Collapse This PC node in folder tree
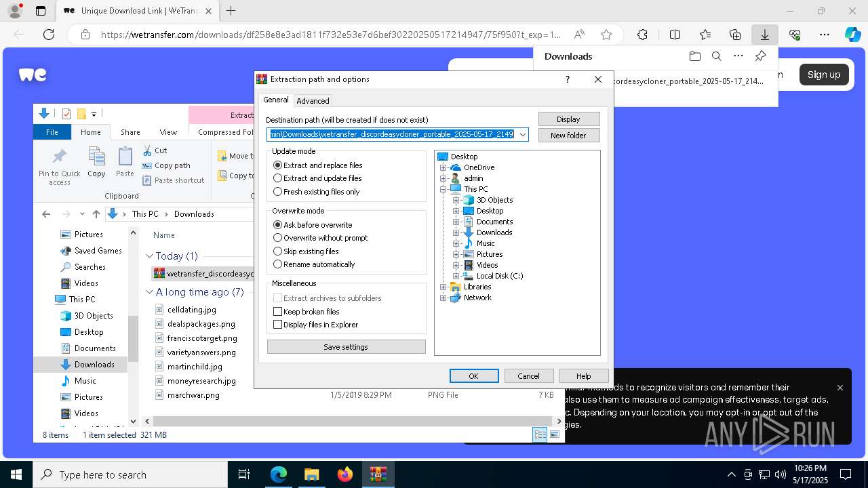868x488 pixels. coord(443,189)
